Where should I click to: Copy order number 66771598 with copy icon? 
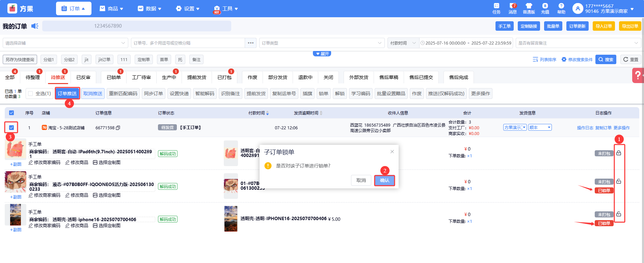click(118, 128)
